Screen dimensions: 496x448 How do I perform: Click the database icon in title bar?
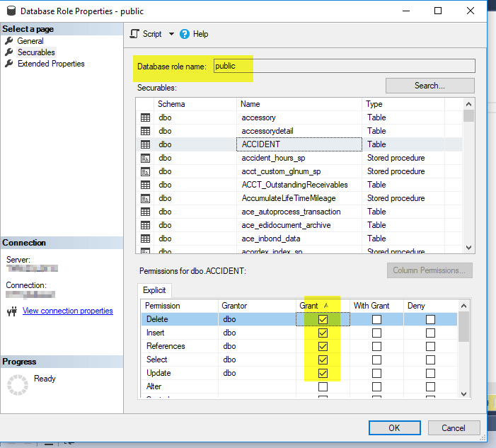coord(11,11)
